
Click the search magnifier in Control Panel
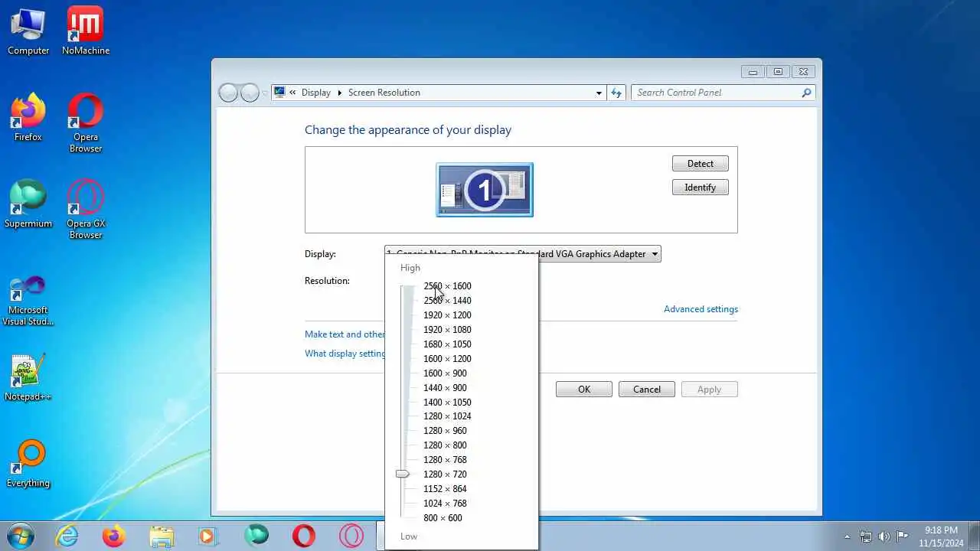pyautogui.click(x=806, y=93)
